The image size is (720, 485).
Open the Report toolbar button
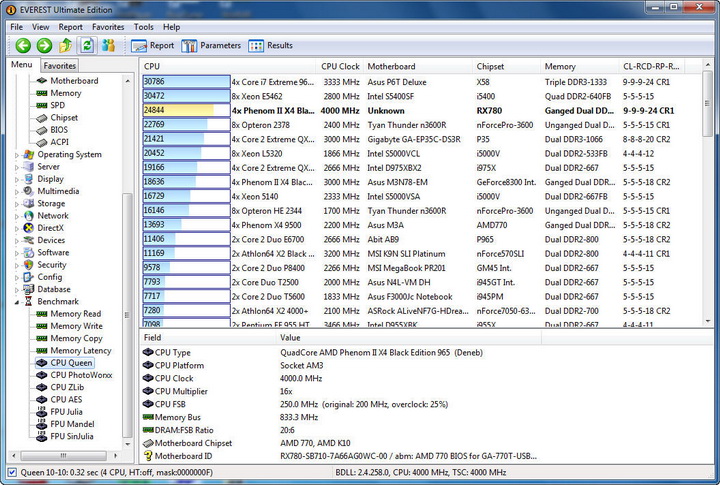152,45
